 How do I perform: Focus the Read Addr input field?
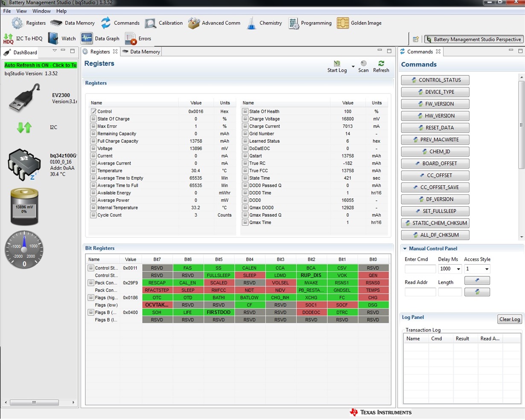tap(420, 292)
